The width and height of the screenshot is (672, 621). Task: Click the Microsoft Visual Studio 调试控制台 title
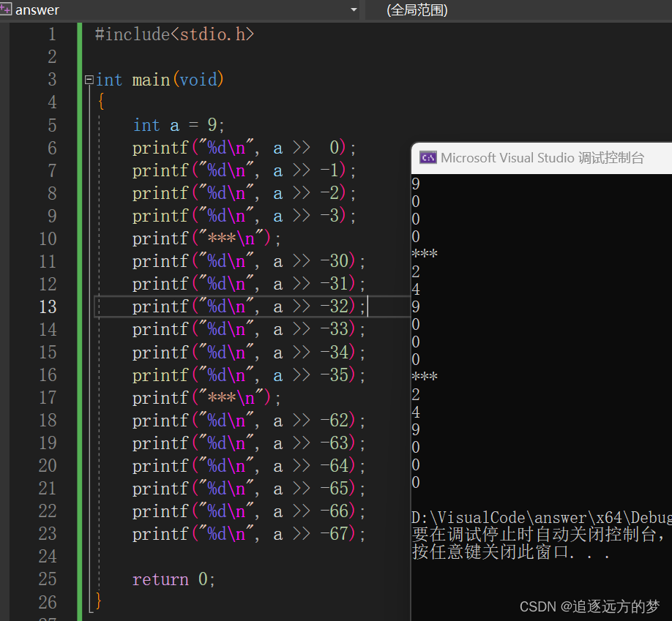[542, 158]
